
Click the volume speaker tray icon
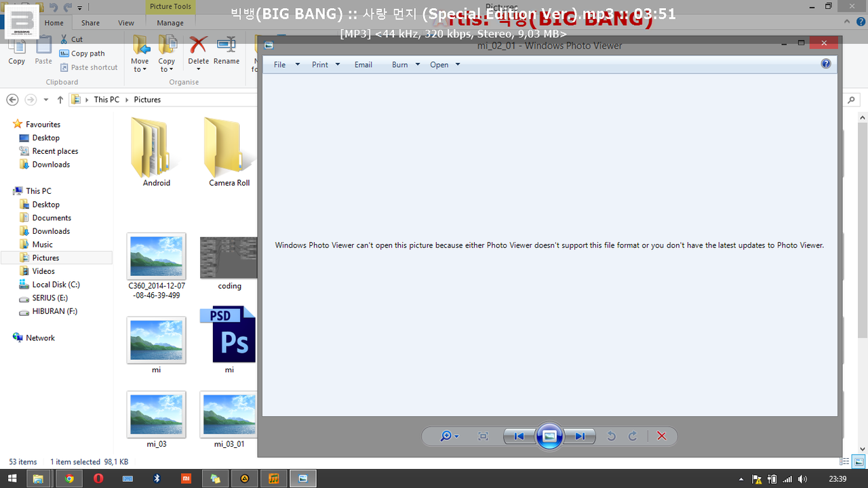(x=802, y=479)
